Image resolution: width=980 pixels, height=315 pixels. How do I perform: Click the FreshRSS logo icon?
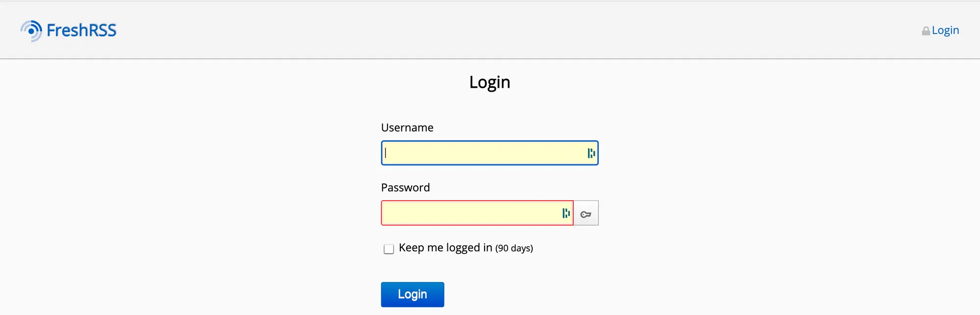point(31,30)
